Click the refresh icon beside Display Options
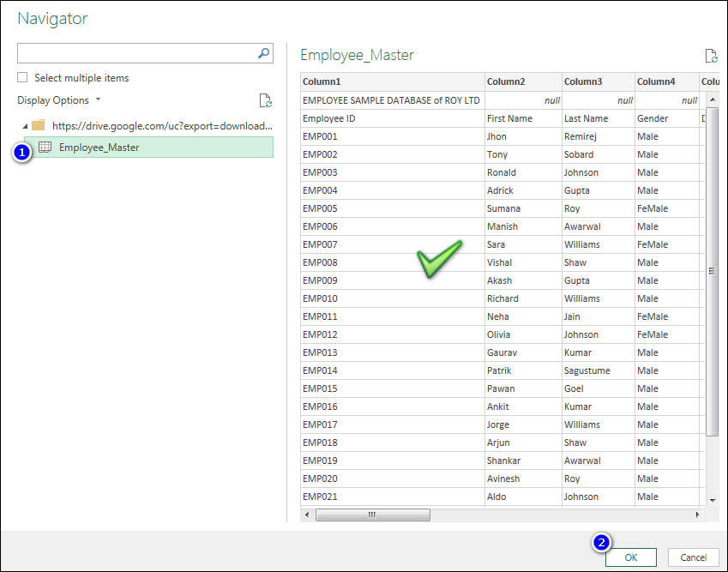 [266, 100]
